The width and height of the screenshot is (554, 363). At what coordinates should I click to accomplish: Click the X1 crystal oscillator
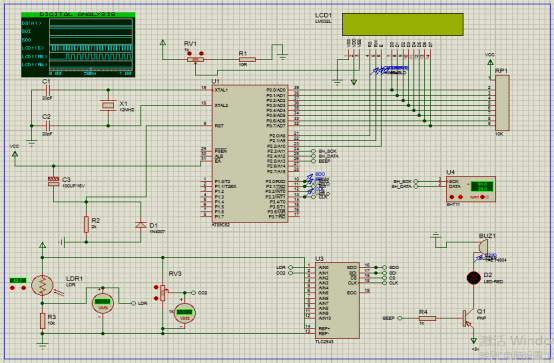coord(108,105)
